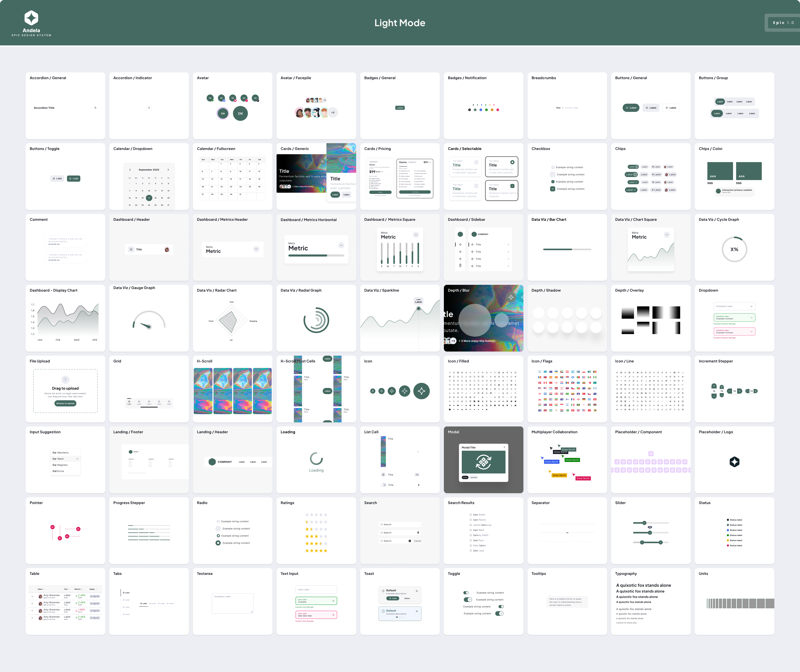This screenshot has height=672, width=800.
Task: Open the hamburger menu in Dashboard / Header
Action: click(131, 250)
